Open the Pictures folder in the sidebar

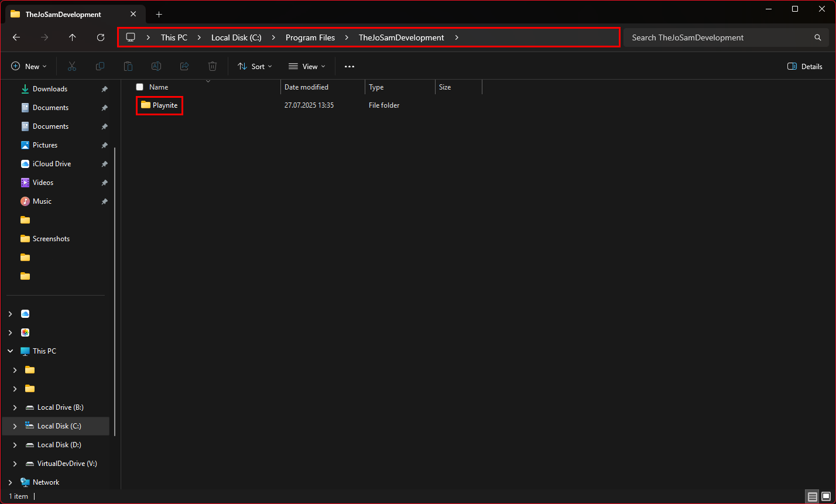[44, 145]
